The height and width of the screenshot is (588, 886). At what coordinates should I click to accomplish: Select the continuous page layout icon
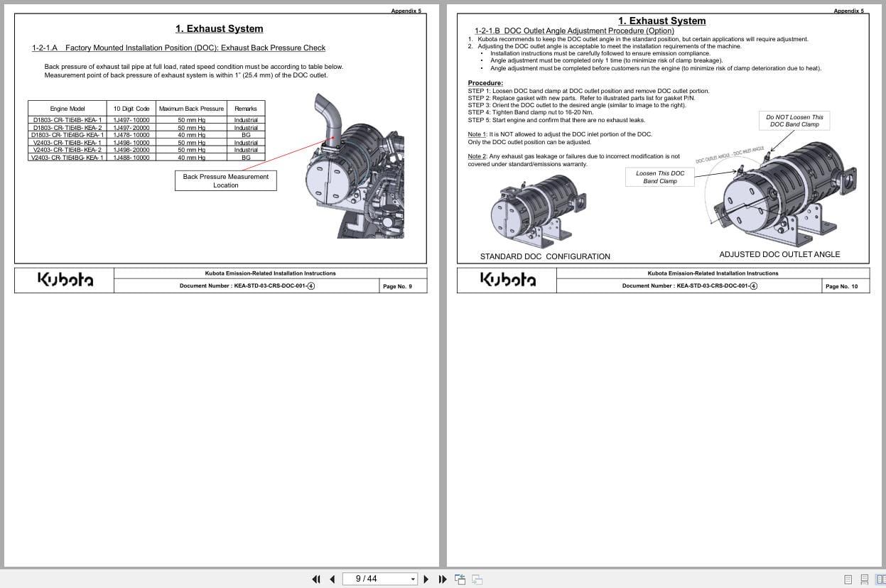(x=864, y=579)
